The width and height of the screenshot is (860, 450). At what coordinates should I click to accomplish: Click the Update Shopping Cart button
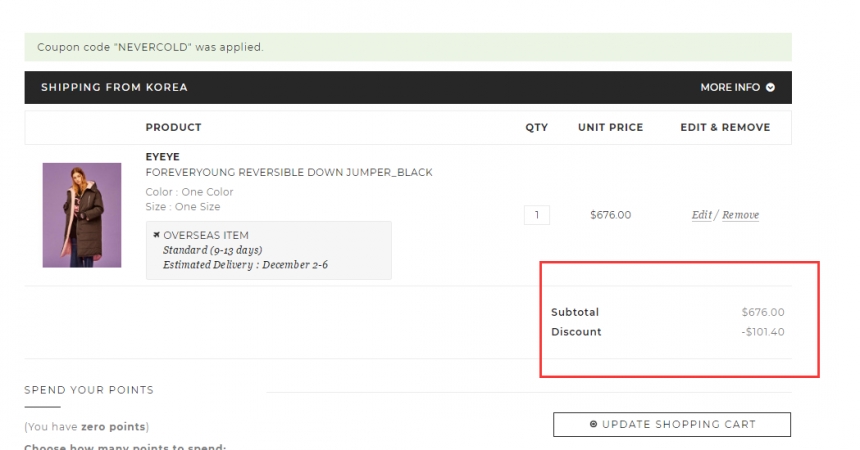coord(672,424)
